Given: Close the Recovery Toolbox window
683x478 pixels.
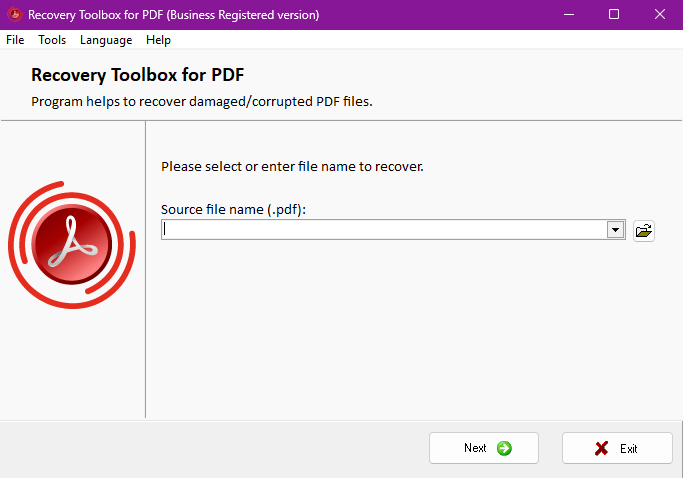Looking at the screenshot, I should coord(659,15).
